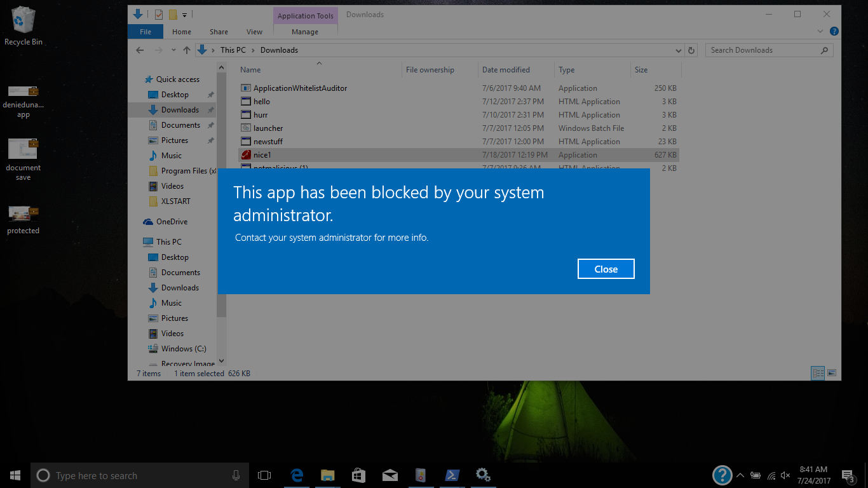Open the Customize Quick Access Toolbar dropdown

[184, 15]
